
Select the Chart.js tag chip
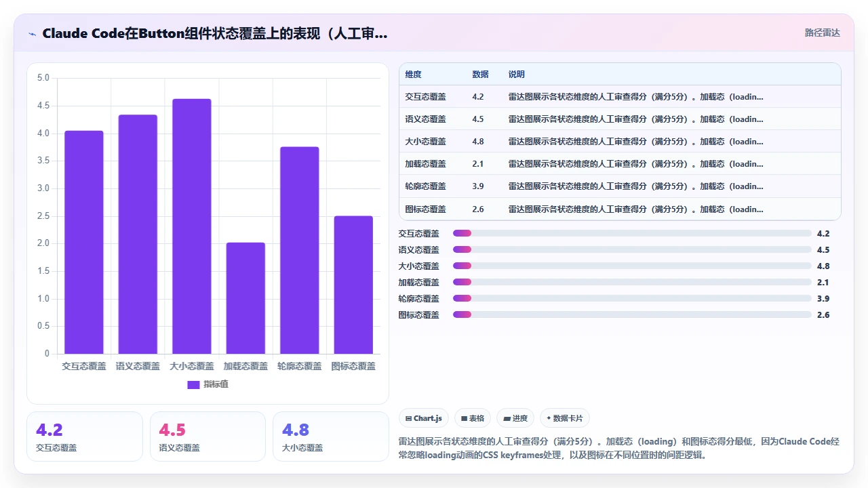click(424, 418)
